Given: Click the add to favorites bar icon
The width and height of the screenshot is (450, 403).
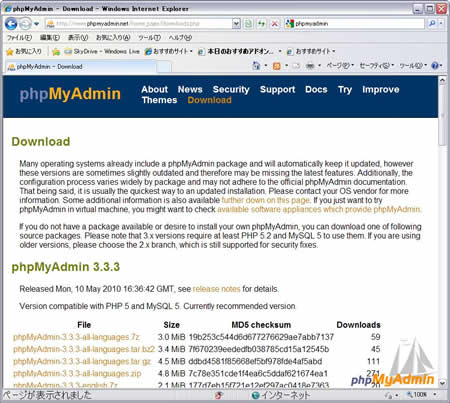Looking at the screenshot, I should point(56,52).
